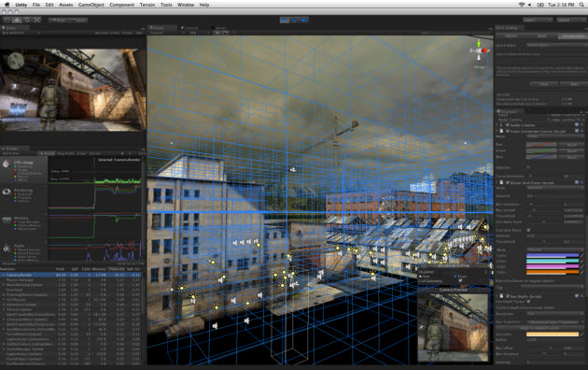The height and width of the screenshot is (370, 588).
Task: Click the Audio Listener help icon
Action: (577, 125)
